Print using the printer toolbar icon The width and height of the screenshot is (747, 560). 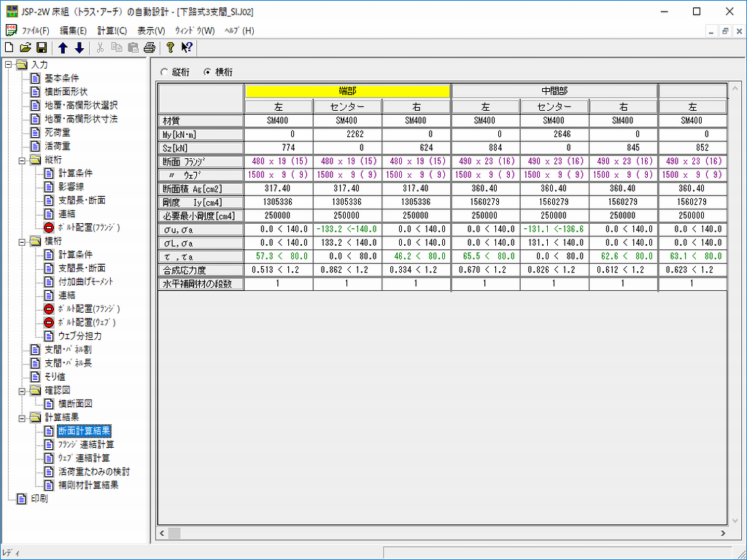150,48
